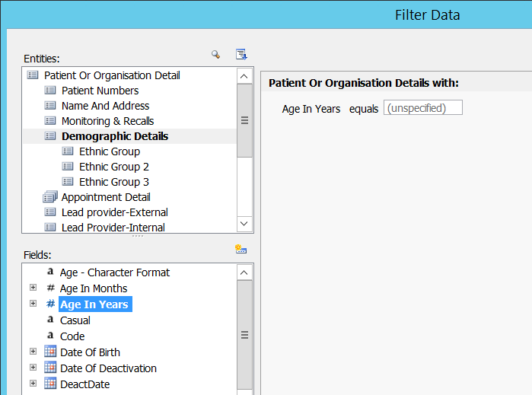Click the icon beside Patient Numbers
532x395 pixels.
pos(50,91)
